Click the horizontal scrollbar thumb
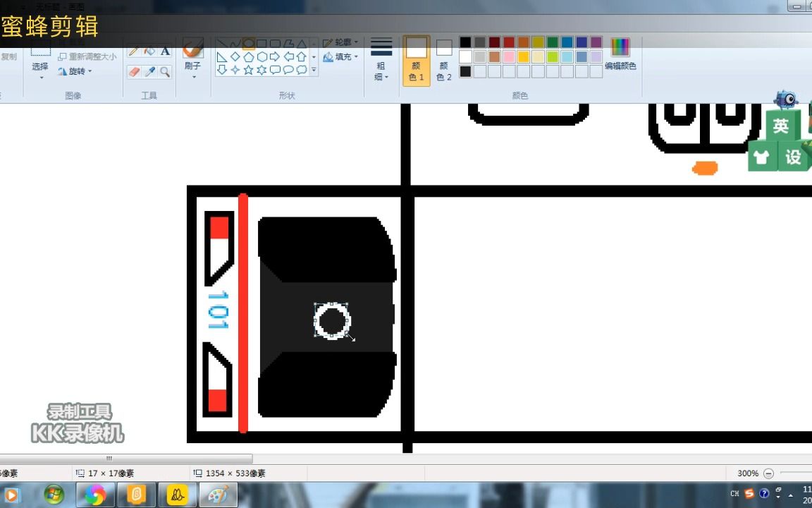This screenshot has height=508, width=812. [126, 458]
